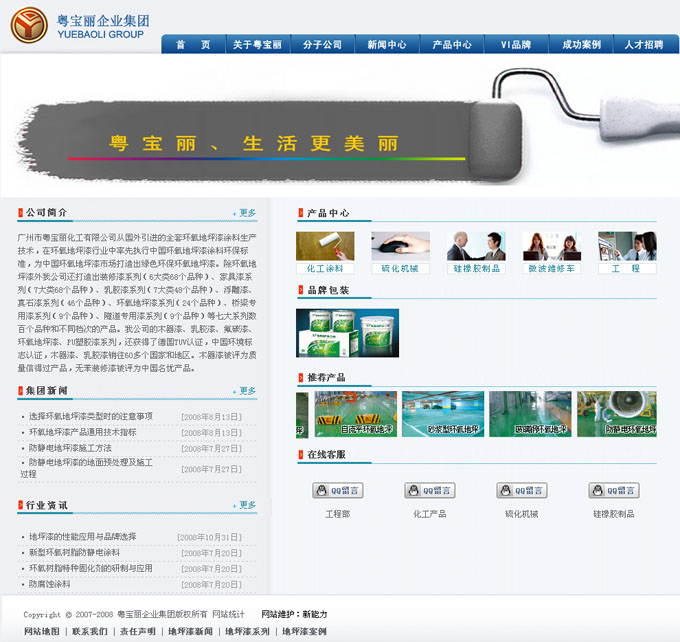Expand 更多 link beside 公司简介
The width and height of the screenshot is (680, 642).
pyautogui.click(x=245, y=213)
